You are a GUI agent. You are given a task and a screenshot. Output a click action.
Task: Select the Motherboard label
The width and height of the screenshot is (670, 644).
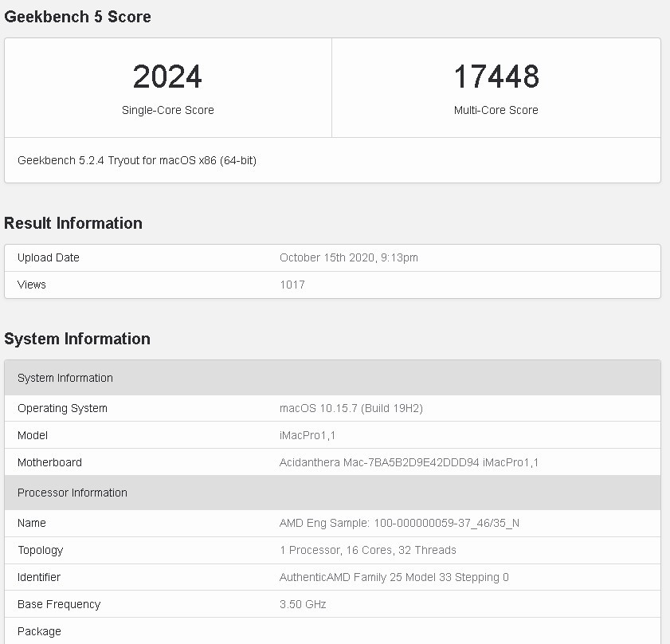(x=49, y=462)
